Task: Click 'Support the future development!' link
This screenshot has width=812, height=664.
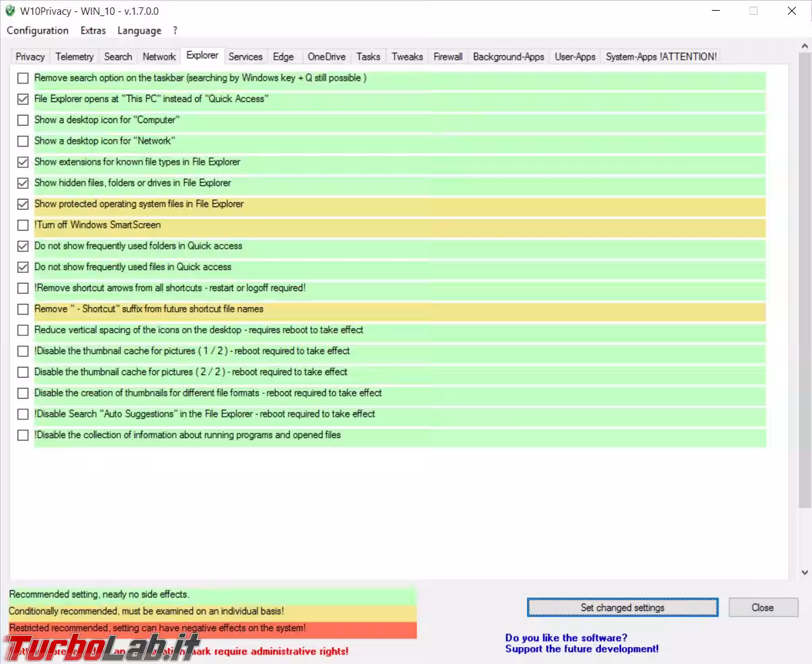Action: click(x=581, y=649)
